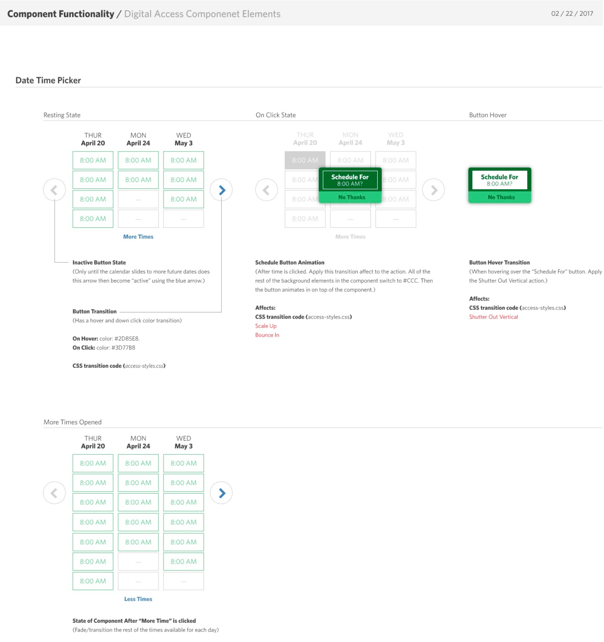Click the Date Time Picker heading
The height and width of the screenshot is (642, 604).
coord(48,80)
